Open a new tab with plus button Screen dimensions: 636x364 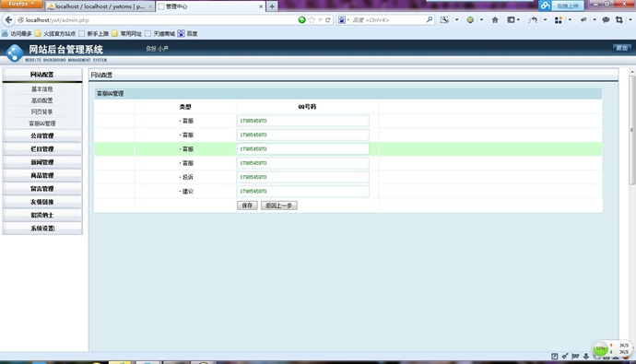(272, 6)
